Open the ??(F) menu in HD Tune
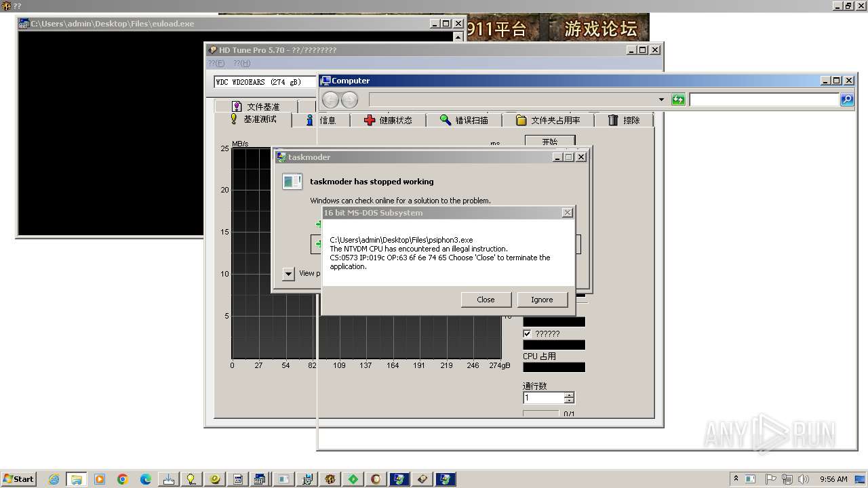868x488 pixels. [x=216, y=63]
